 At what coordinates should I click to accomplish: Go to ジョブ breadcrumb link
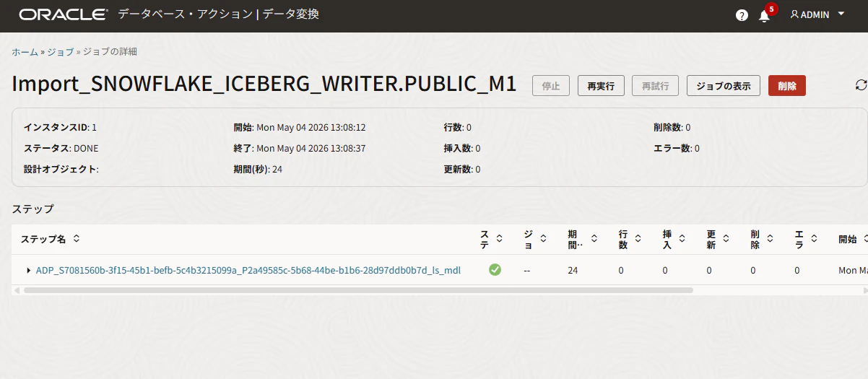pyautogui.click(x=61, y=52)
